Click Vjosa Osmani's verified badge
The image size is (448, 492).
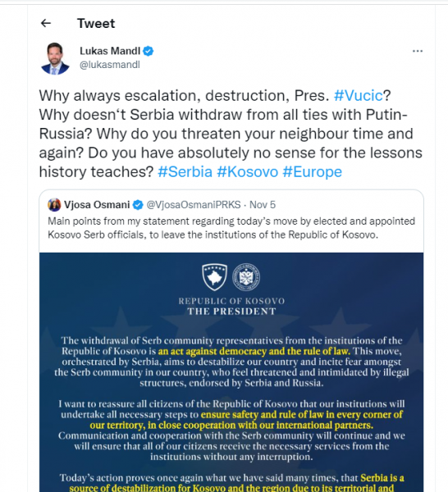(x=138, y=205)
